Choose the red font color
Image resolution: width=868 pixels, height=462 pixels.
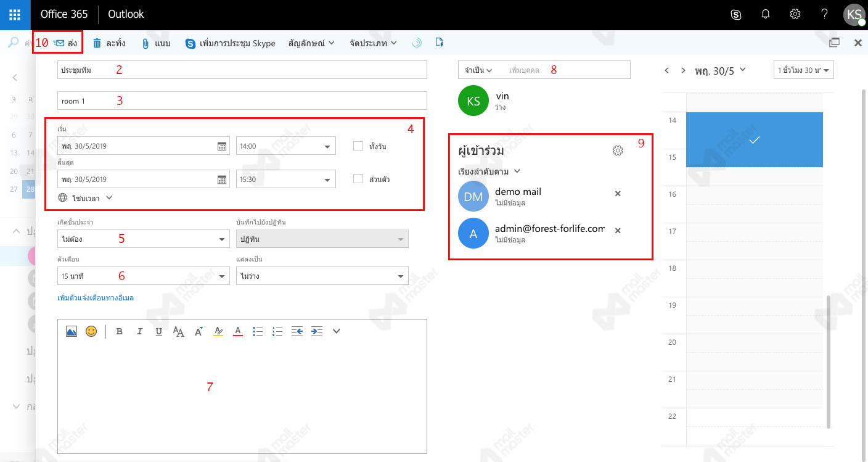pos(238,331)
